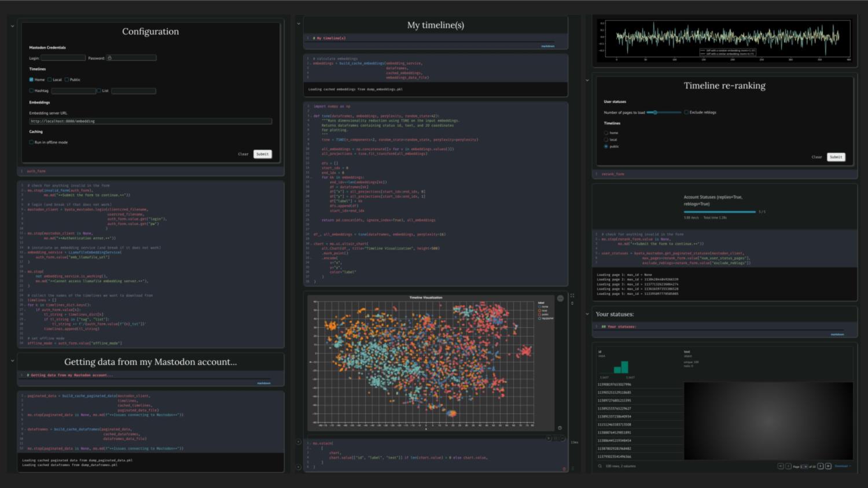The width and height of the screenshot is (868, 488).
Task: Collapse the Your statuses section
Action: pos(588,314)
